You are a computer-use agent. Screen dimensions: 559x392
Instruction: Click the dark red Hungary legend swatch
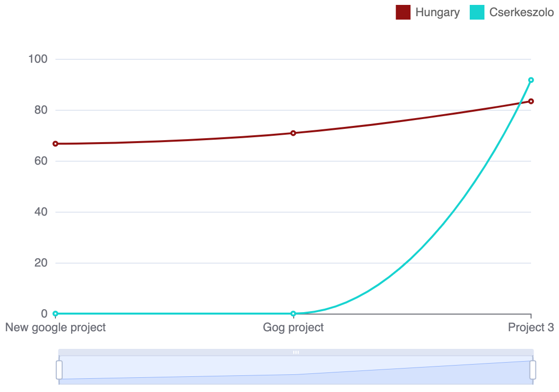[403, 12]
